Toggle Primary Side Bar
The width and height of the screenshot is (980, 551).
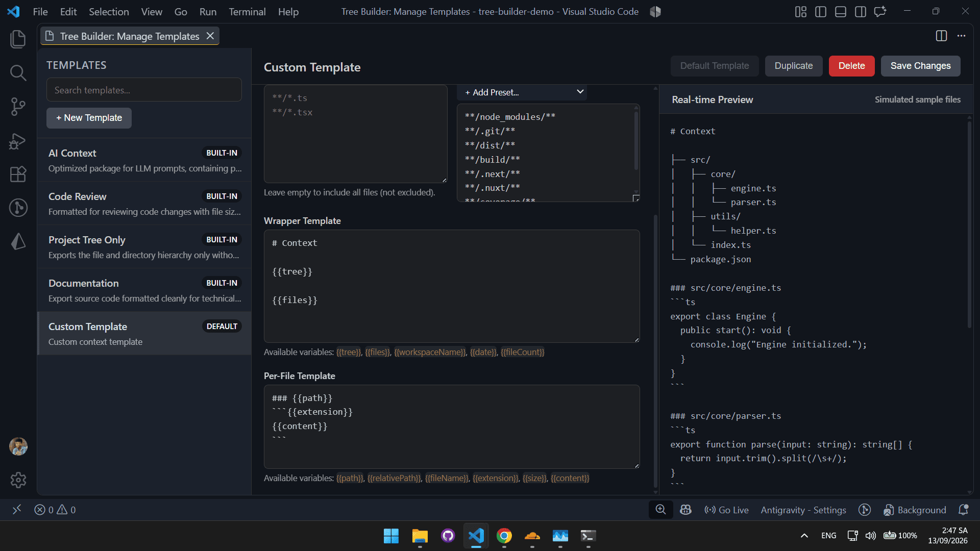click(x=821, y=12)
